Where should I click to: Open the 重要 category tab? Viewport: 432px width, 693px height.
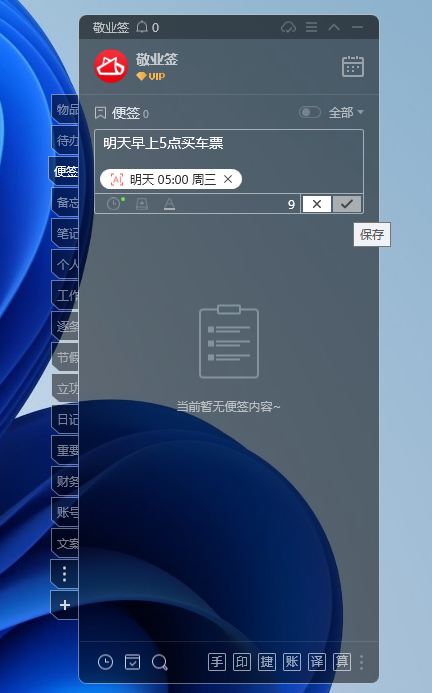click(x=65, y=450)
